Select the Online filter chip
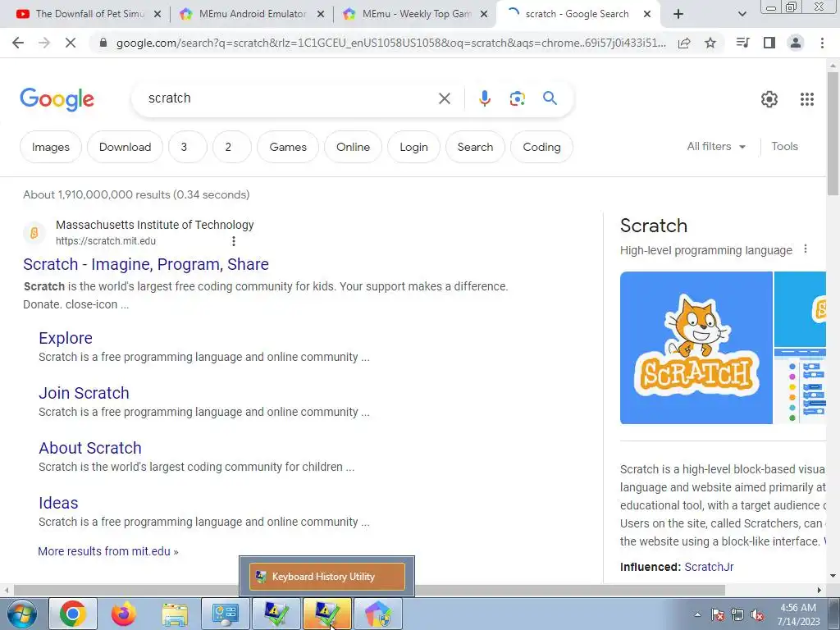 353,147
